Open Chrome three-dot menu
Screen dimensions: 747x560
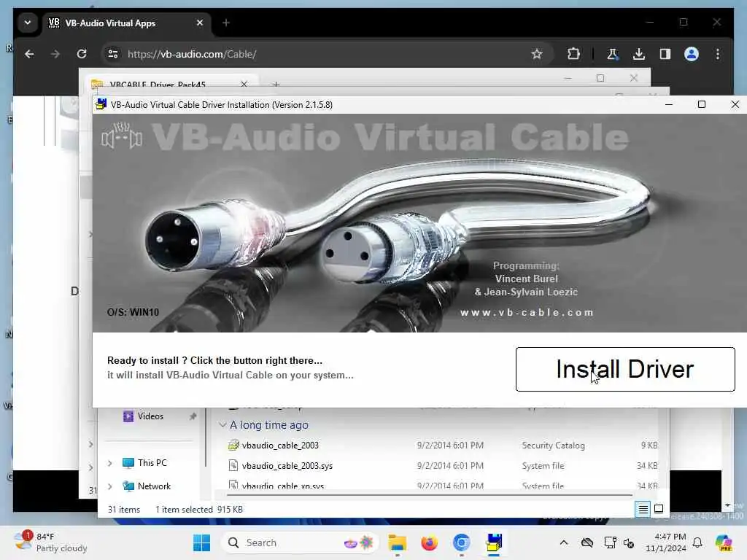(x=718, y=54)
